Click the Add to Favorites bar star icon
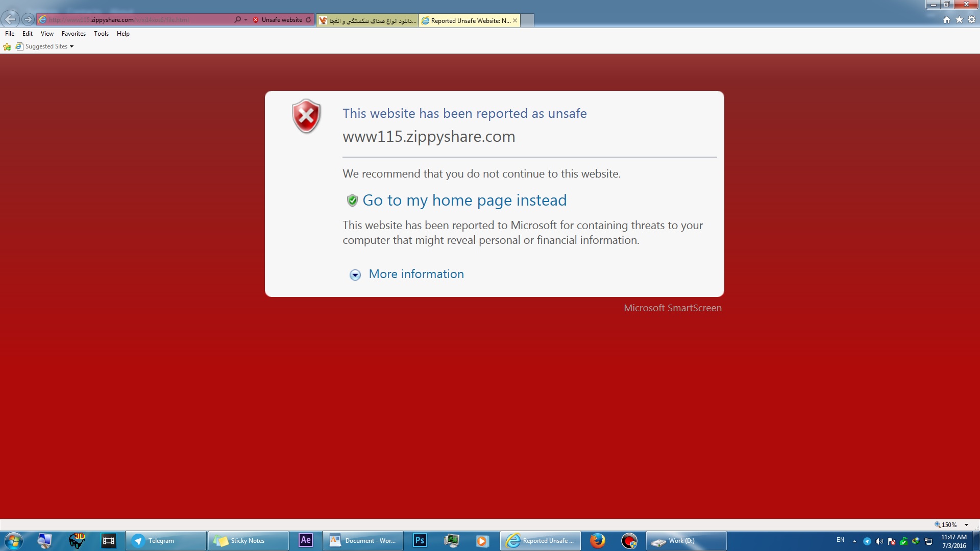The height and width of the screenshot is (551, 980). click(x=7, y=46)
